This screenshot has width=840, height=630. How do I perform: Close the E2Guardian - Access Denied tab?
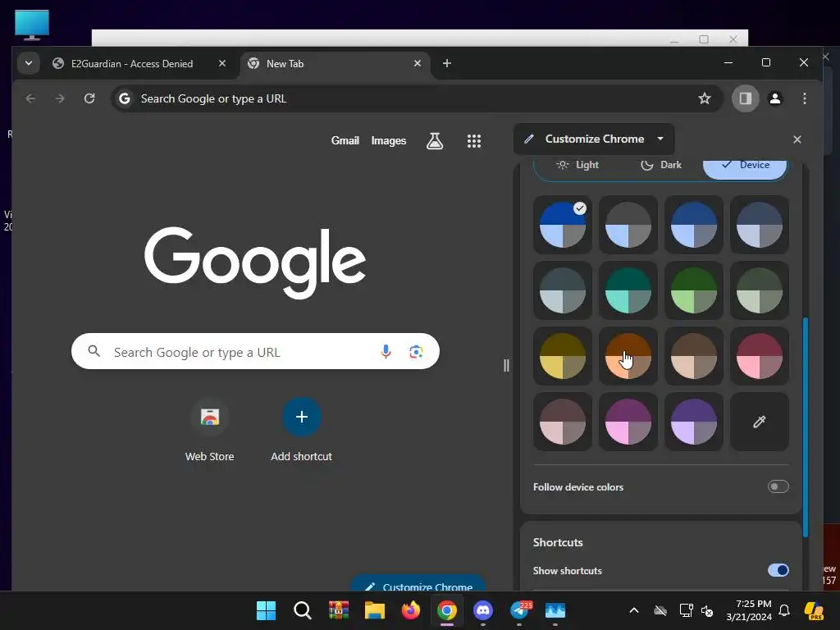(222, 63)
